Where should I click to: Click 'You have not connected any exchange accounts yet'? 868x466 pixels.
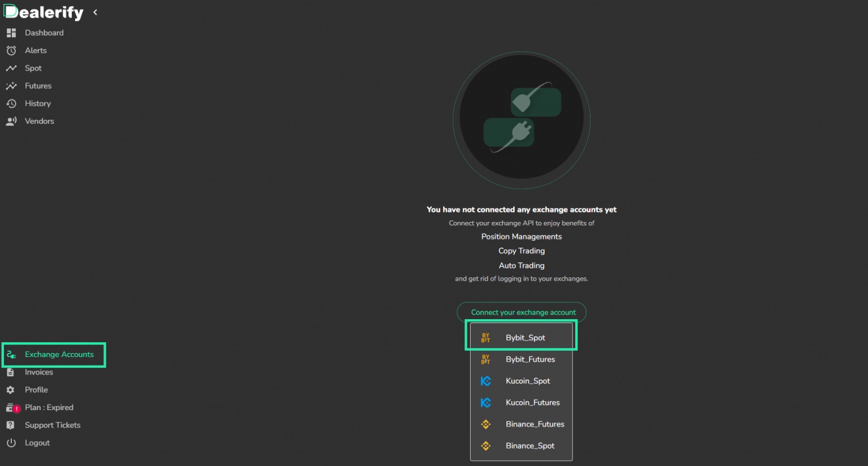click(x=522, y=210)
